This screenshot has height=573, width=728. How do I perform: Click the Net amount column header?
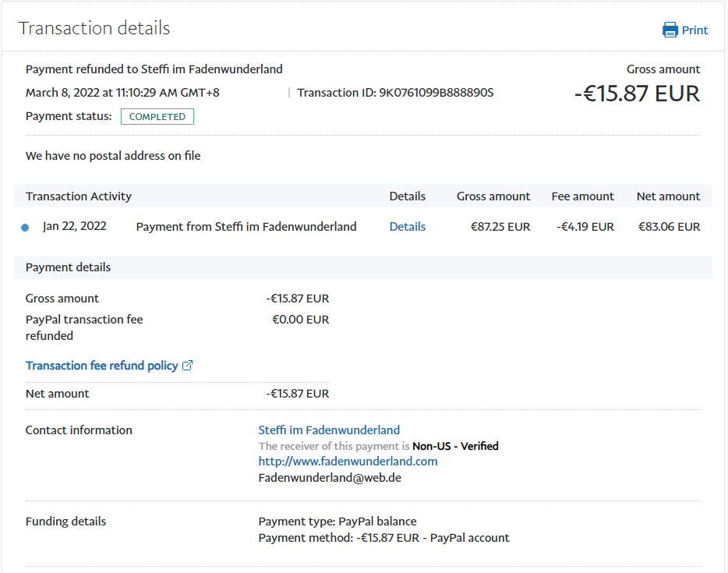point(668,196)
